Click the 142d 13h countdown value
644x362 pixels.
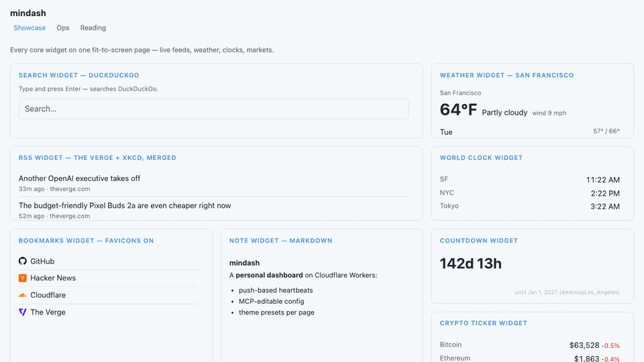471,263
